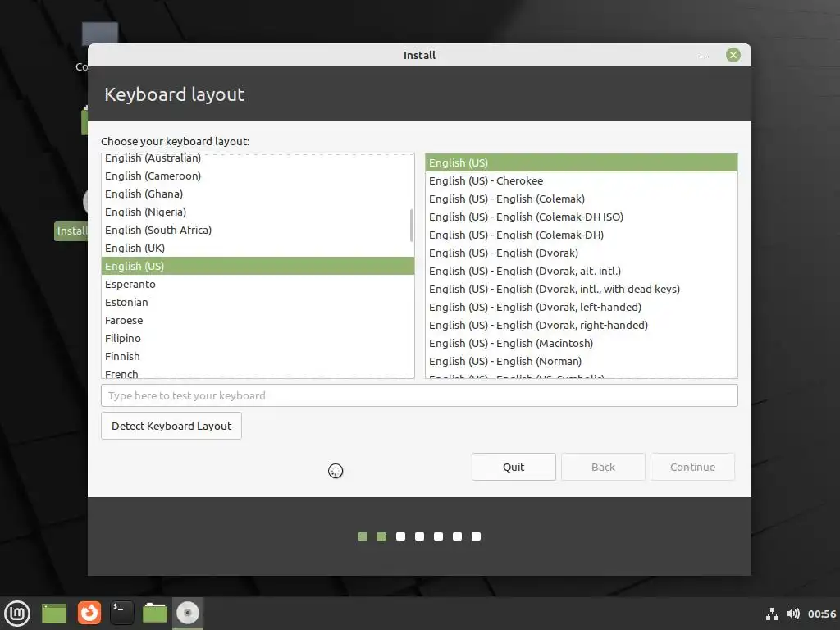This screenshot has height=630, width=840.
Task: Click the volume speaker tray icon
Action: pyautogui.click(x=793, y=614)
